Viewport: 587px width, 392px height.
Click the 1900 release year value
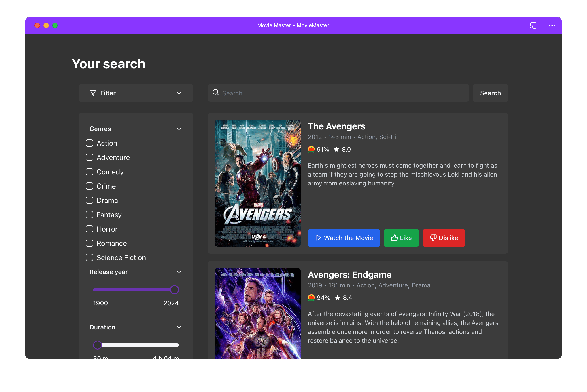point(100,303)
